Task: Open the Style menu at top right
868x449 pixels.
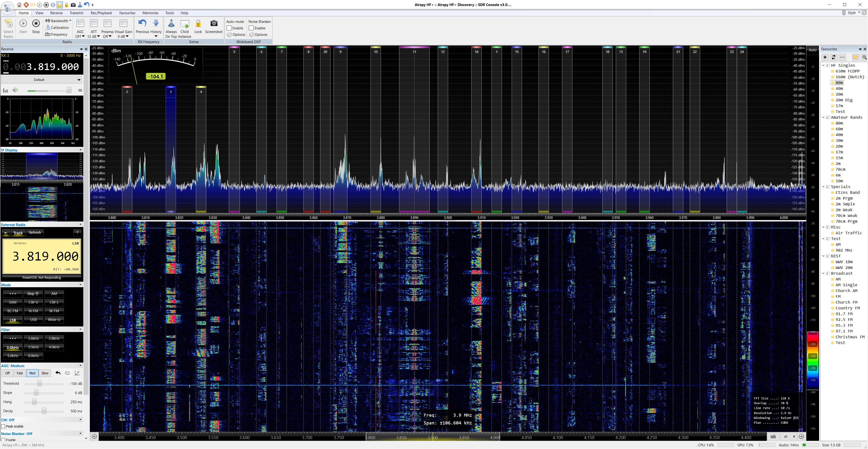Action: 854,13
